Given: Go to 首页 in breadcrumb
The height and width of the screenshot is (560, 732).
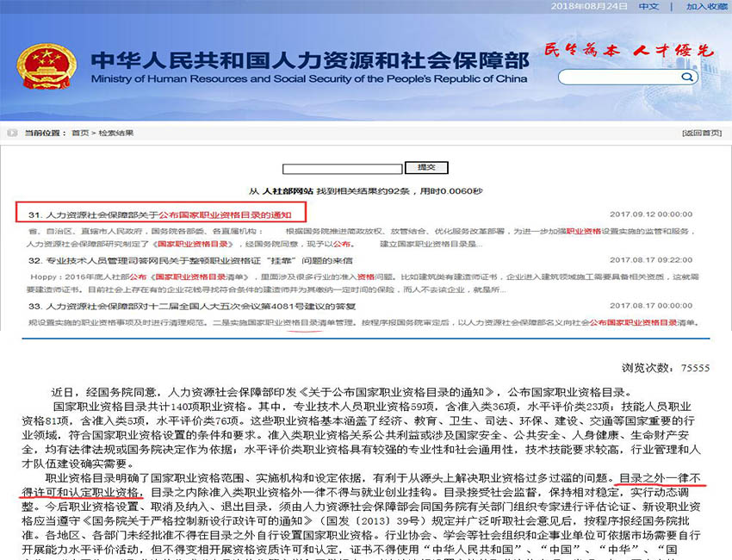Looking at the screenshot, I should pos(80,134).
